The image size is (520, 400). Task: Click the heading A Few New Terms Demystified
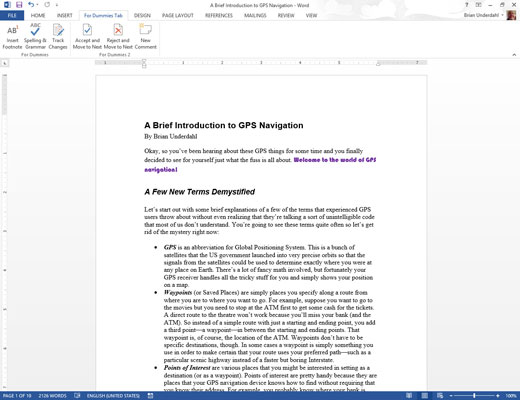(x=200, y=192)
